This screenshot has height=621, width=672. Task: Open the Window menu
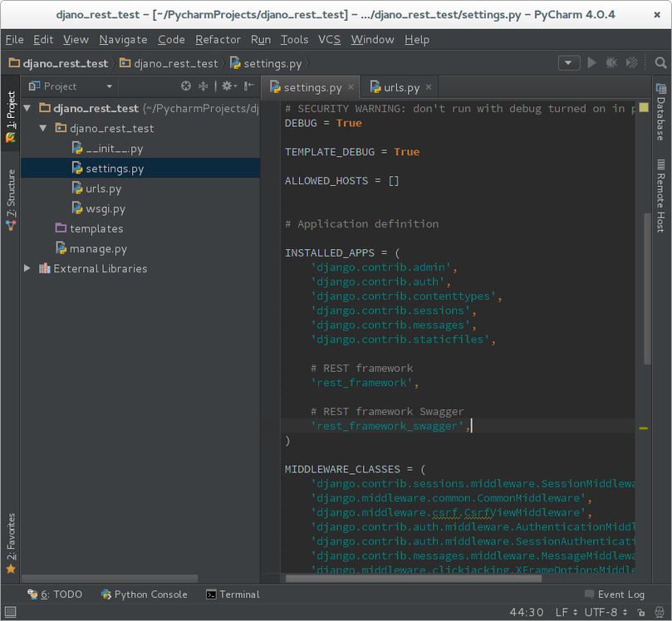click(x=372, y=39)
